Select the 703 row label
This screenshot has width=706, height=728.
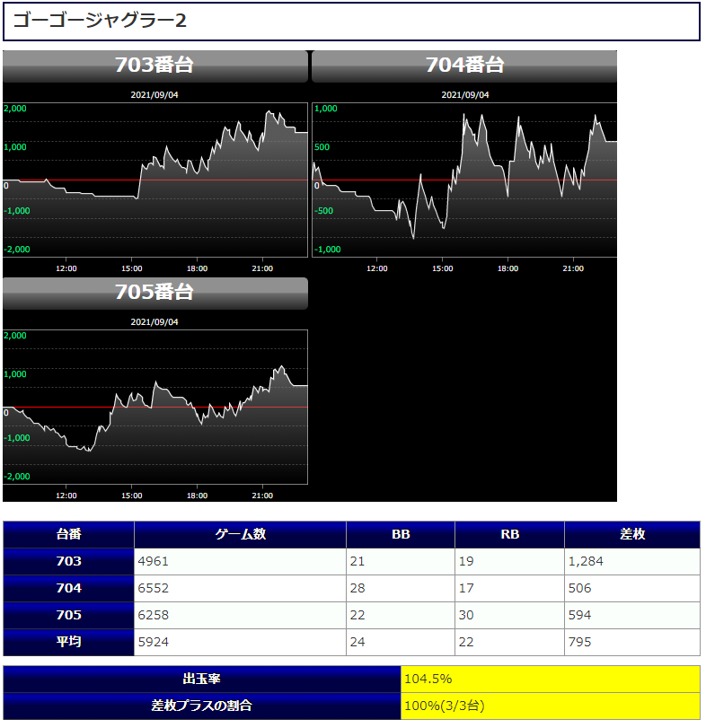[69, 561]
